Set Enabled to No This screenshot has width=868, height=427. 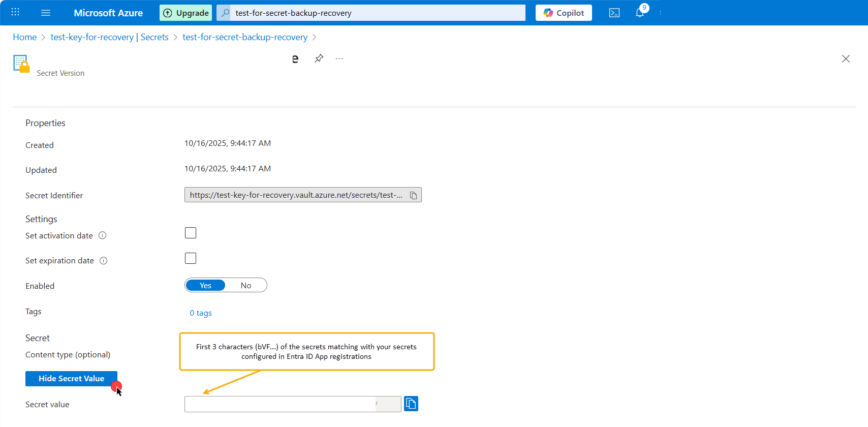tap(246, 285)
